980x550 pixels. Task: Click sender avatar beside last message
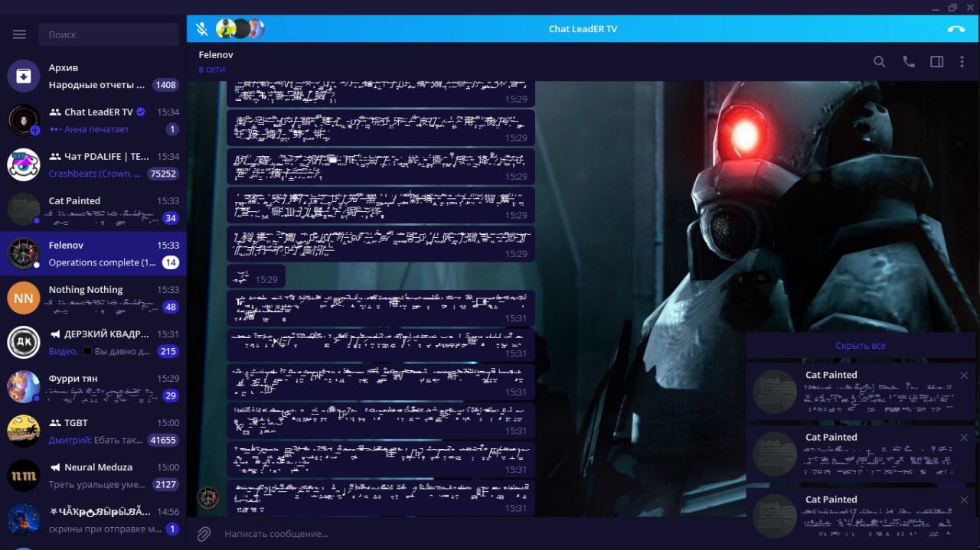(x=207, y=498)
